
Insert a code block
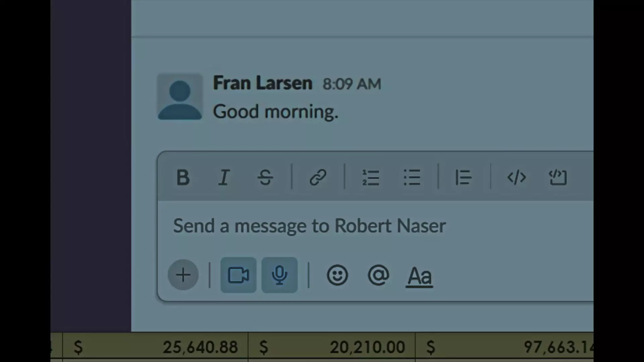pos(557,177)
